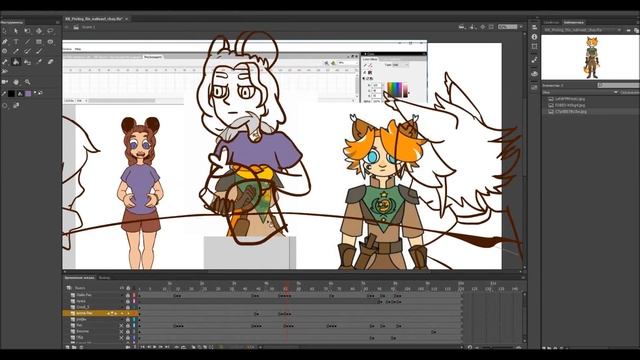Click the fox character library preview thumbnail
The height and width of the screenshot is (360, 640).
pos(592,58)
